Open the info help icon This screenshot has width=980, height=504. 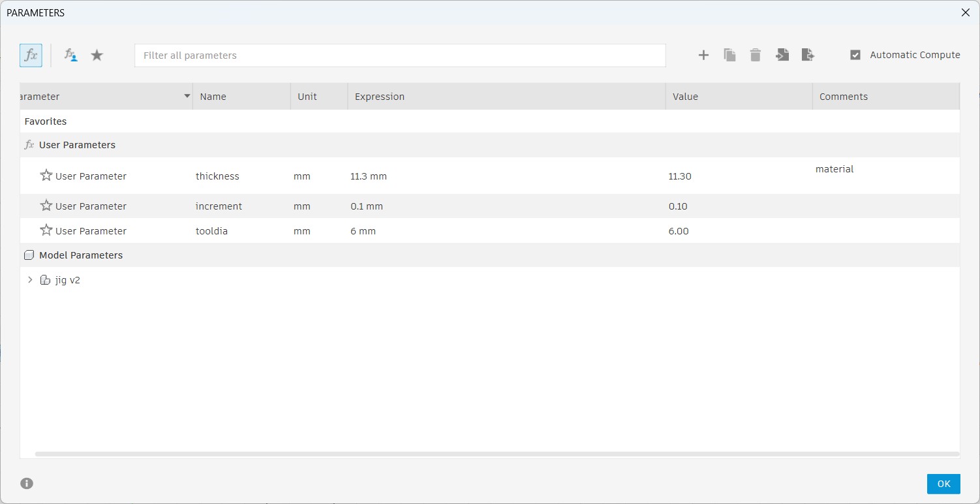pos(27,484)
